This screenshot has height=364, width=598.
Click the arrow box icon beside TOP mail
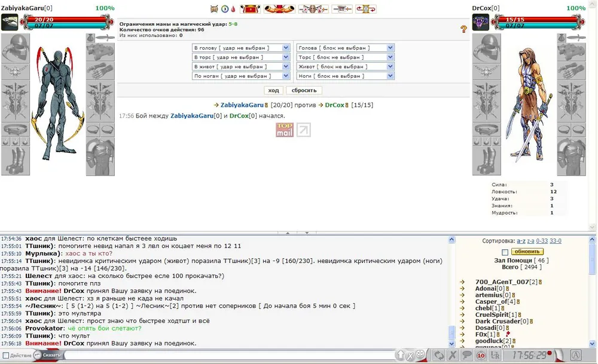coord(304,130)
